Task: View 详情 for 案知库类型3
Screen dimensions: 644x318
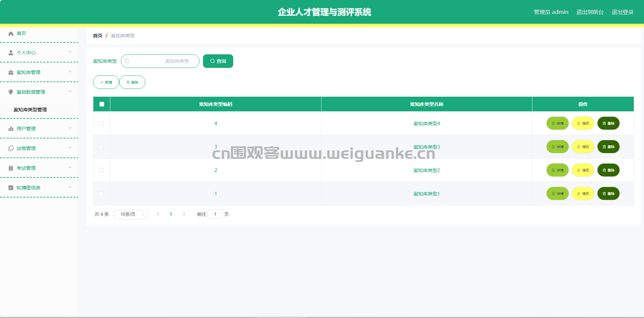Action: coord(557,147)
